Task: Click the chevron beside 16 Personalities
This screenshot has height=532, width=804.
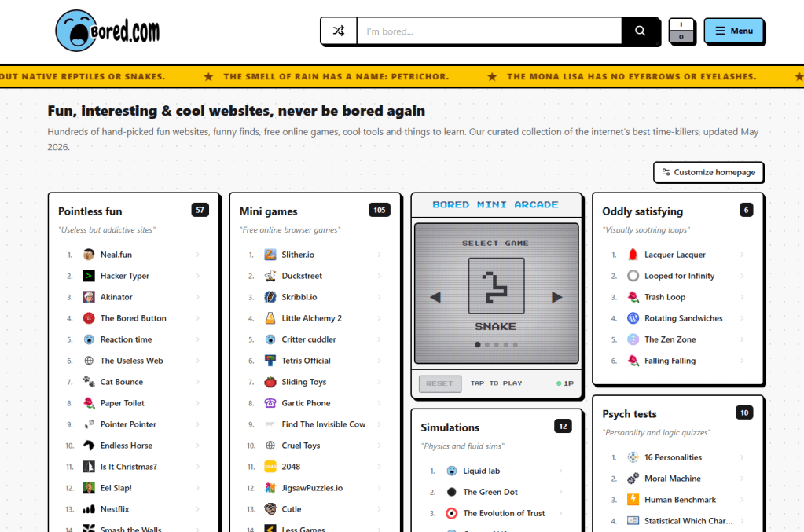Action: (742, 457)
